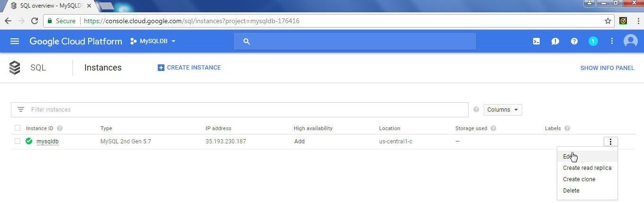
Task: Click the Chrome profile button in title bar
Action: 590,3
